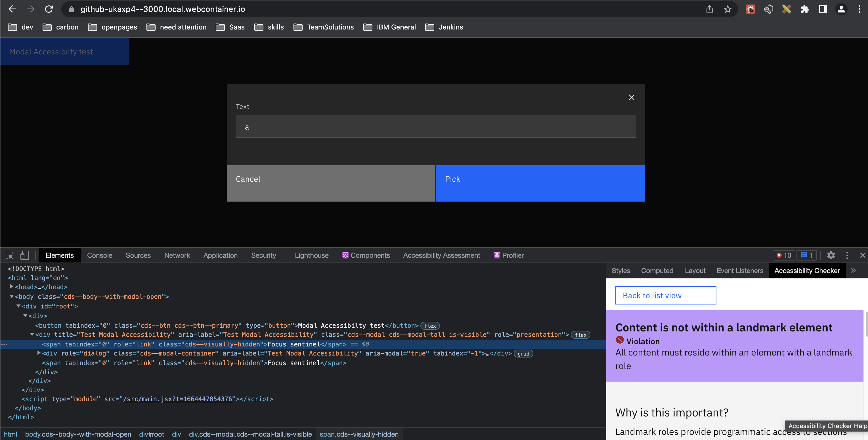This screenshot has width=868, height=440.
Task: Switch to the Console tab
Action: pyautogui.click(x=99, y=255)
